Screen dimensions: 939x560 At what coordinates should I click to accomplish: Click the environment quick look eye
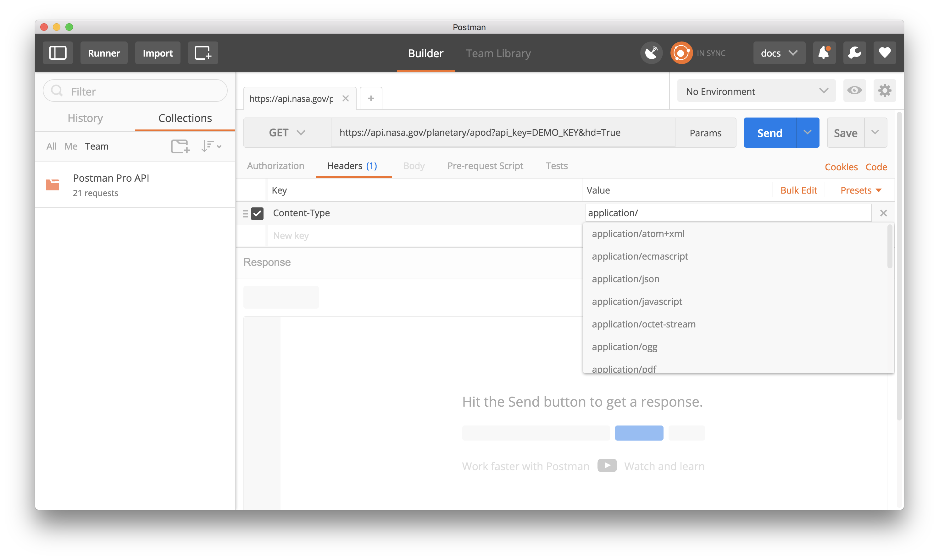click(x=854, y=91)
